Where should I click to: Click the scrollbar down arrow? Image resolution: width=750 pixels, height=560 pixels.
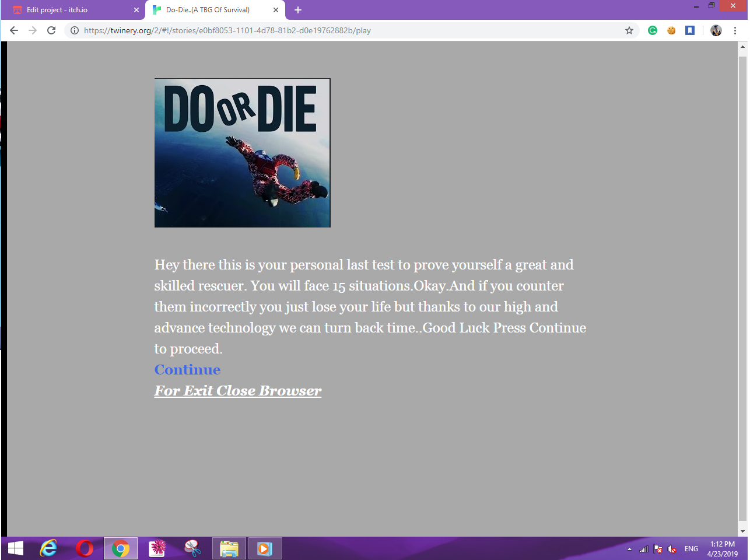[742, 531]
